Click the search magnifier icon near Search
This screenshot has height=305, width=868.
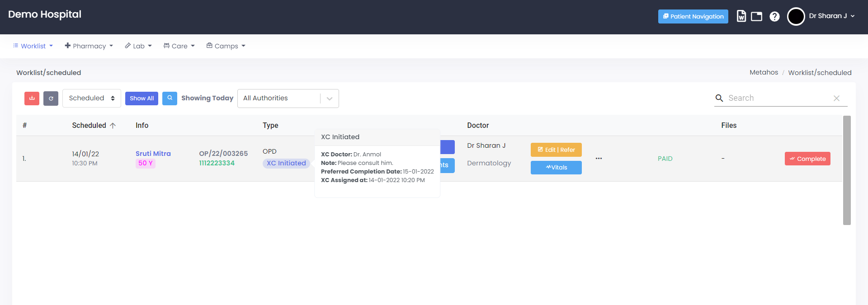pos(719,98)
